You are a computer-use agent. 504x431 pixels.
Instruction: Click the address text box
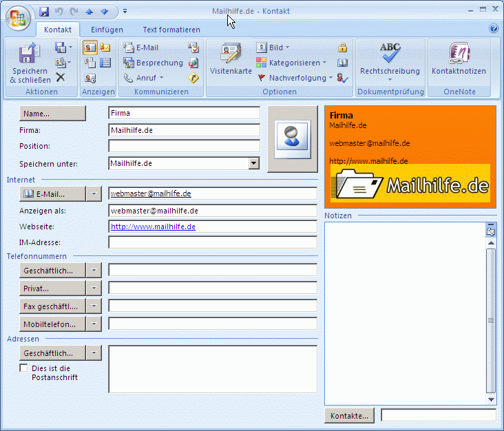click(213, 369)
